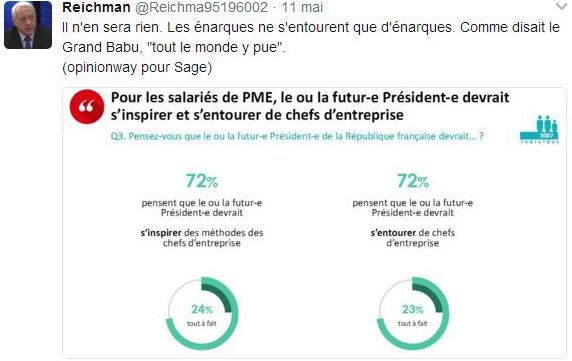This screenshot has width=572, height=361.
Task: Click the left 72% figure
Action: pos(202,180)
